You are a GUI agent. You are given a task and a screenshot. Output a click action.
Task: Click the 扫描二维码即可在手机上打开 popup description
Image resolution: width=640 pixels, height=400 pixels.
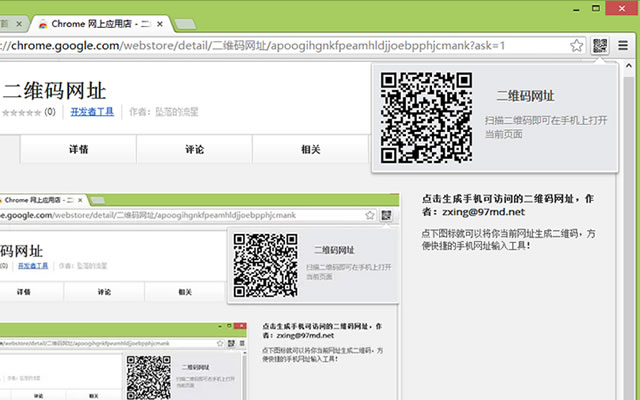546,127
